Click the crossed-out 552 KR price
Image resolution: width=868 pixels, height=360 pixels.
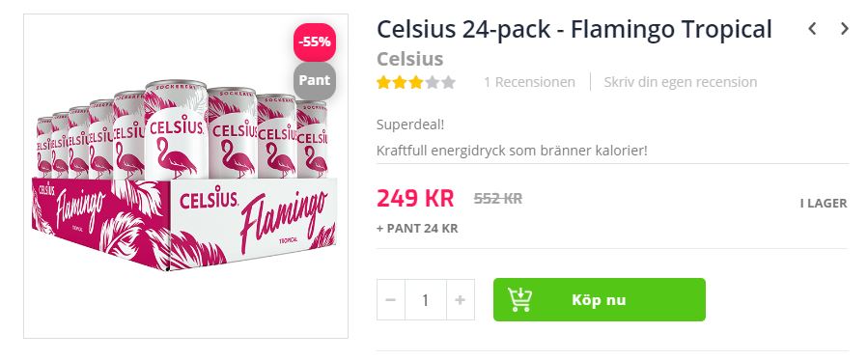point(497,199)
